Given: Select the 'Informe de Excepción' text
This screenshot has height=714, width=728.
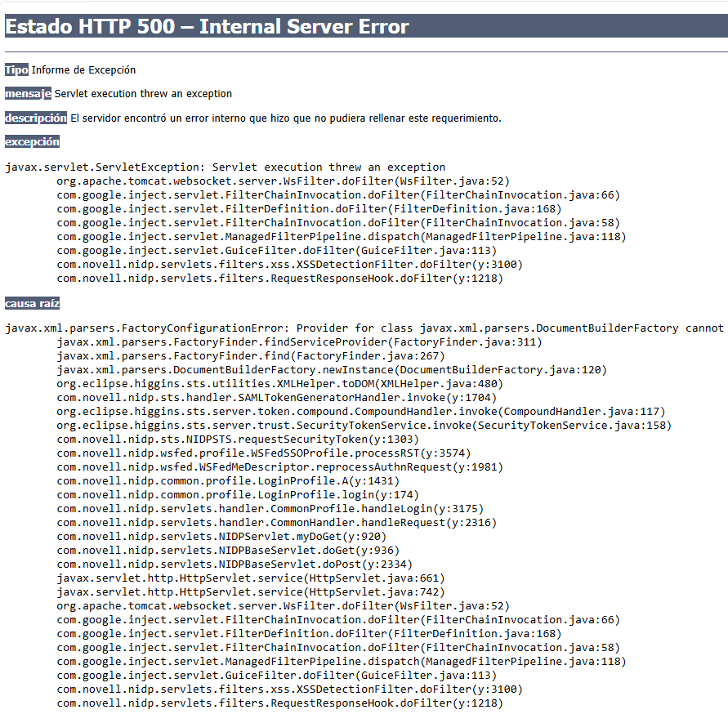Looking at the screenshot, I should coord(83,70).
